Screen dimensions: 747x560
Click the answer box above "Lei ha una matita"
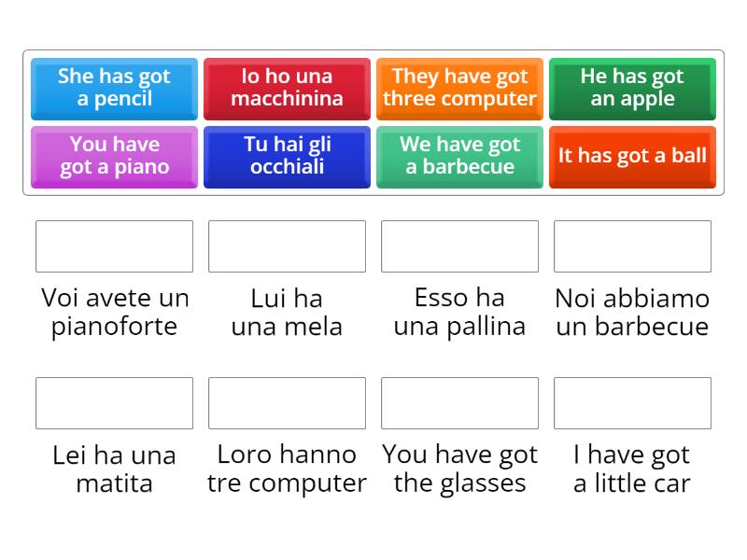click(114, 403)
